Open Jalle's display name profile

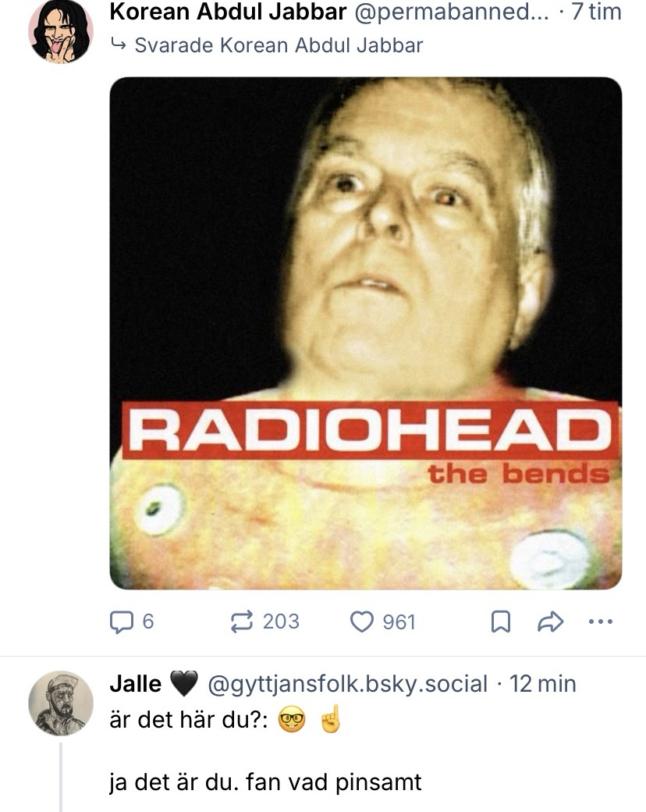(136, 684)
